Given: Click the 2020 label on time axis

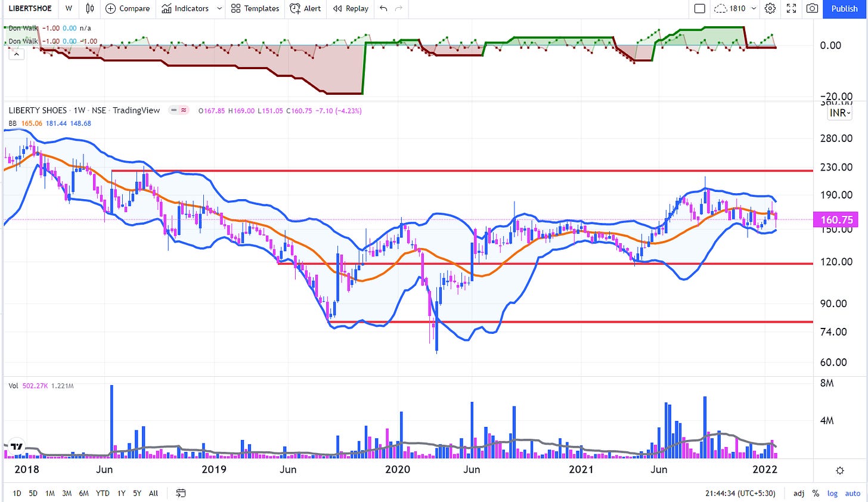Looking at the screenshot, I should (x=398, y=469).
